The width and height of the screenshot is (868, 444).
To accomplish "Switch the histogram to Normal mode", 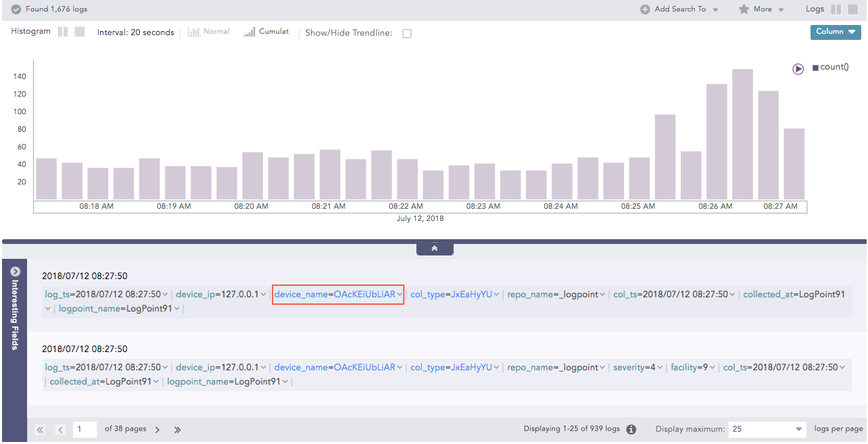I will [209, 32].
